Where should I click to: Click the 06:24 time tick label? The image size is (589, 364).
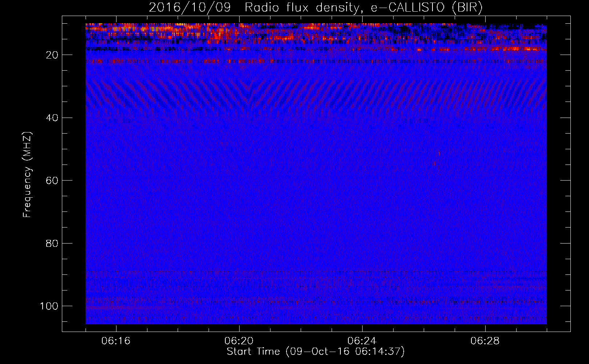coord(362,341)
